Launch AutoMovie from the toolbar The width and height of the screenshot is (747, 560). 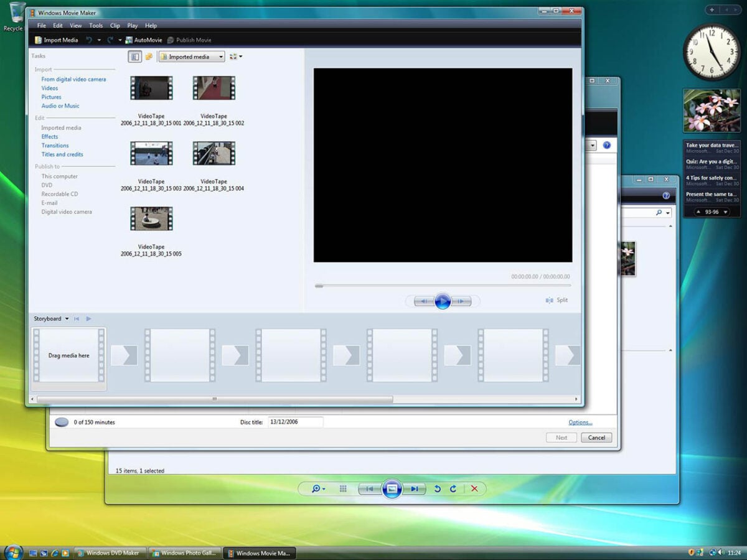tap(144, 40)
